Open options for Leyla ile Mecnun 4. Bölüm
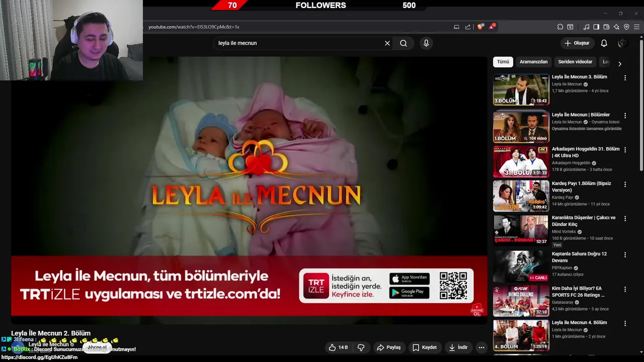This screenshot has width=644, height=362. point(625,324)
